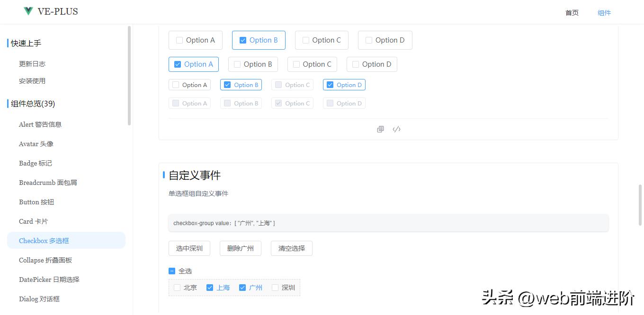Open the Avatar 头像 component page
The image size is (644, 315).
point(36,144)
